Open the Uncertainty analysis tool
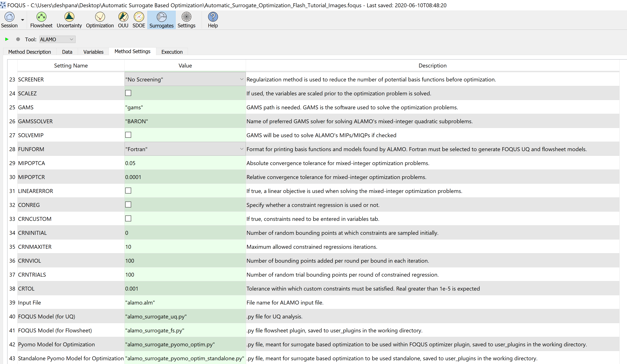The image size is (627, 364). click(x=69, y=17)
